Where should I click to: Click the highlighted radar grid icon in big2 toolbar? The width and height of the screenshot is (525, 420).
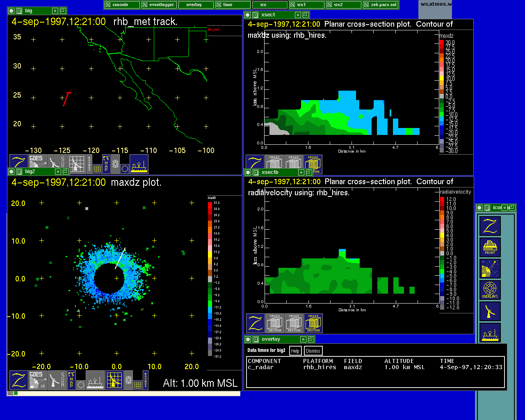[x=114, y=380]
